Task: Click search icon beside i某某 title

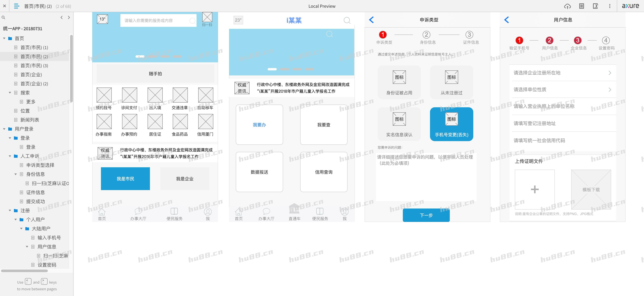Action: point(347,20)
